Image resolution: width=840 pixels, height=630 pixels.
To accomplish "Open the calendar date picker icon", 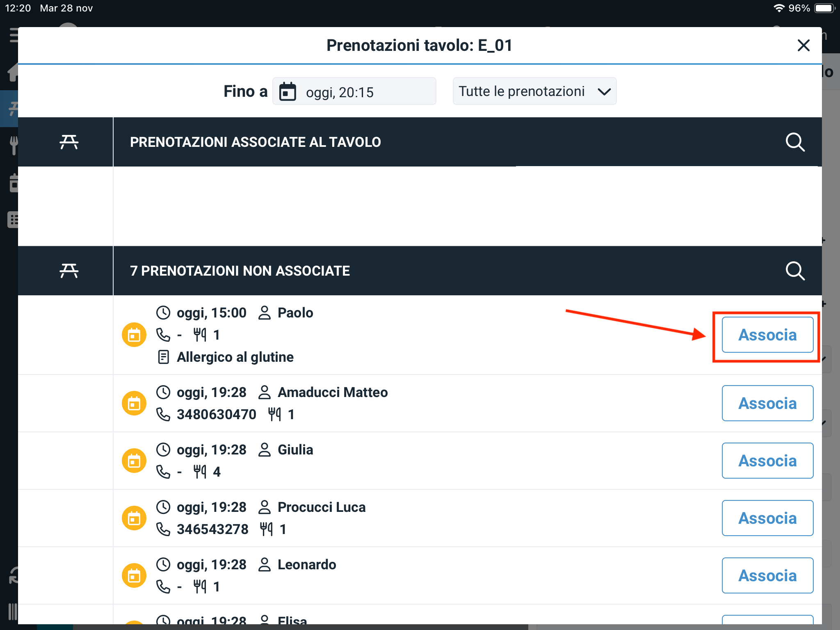I will coord(288,91).
